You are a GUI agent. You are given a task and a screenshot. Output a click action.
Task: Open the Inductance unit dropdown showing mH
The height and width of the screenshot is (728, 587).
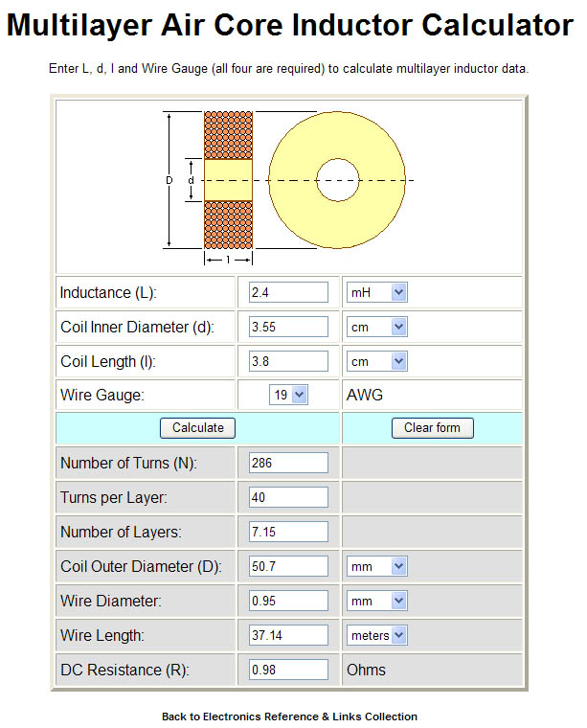click(376, 292)
